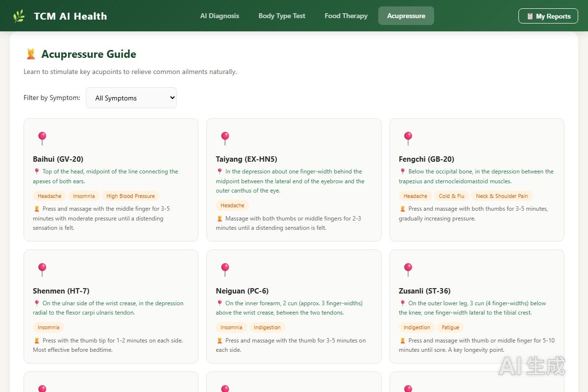Image resolution: width=588 pixels, height=392 pixels.
Task: Click the pushpin icon on Shenmen card
Action: [x=42, y=269]
